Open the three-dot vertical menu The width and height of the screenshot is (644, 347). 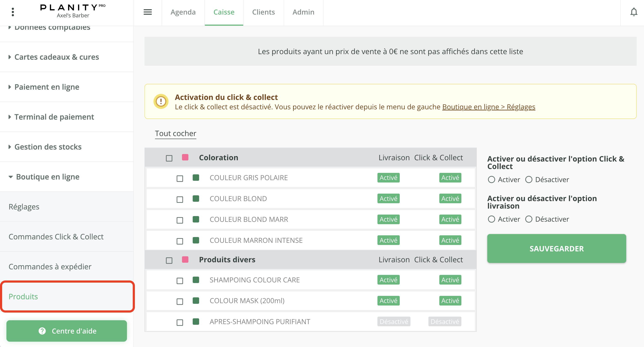click(x=13, y=12)
